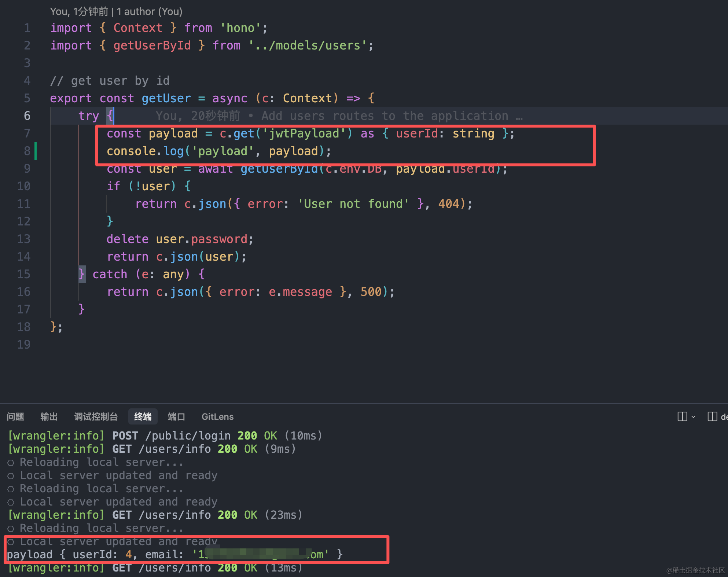The width and height of the screenshot is (728, 577).
Task: Click the 'hono' module string on line 1
Action: [240, 28]
